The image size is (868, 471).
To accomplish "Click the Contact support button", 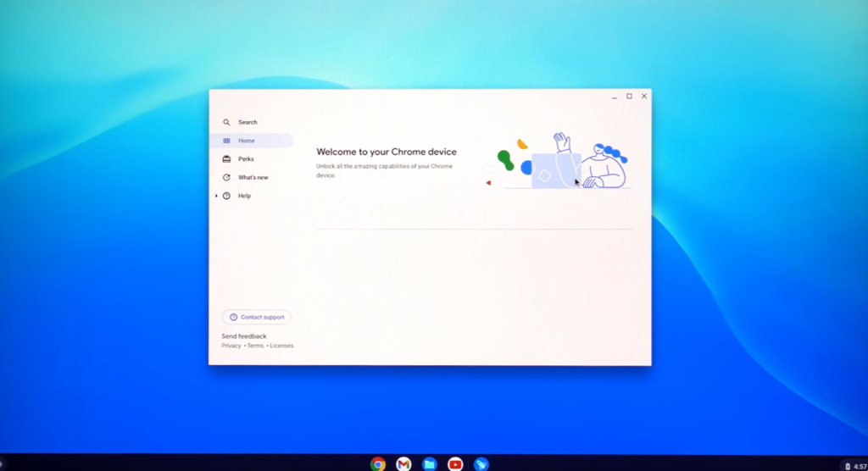I will tap(257, 317).
